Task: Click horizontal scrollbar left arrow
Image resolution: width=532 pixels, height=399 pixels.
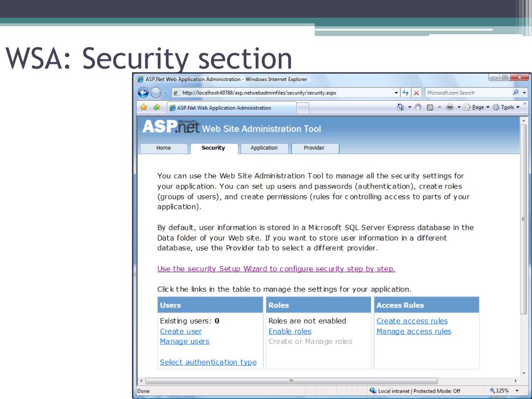Action: pos(141,381)
